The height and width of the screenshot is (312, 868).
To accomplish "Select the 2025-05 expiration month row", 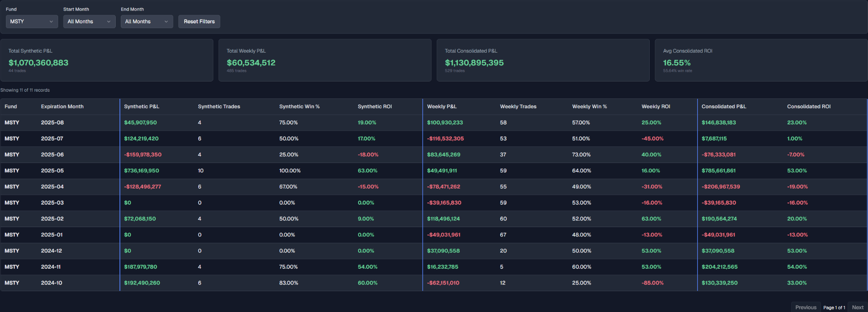I will coord(52,171).
